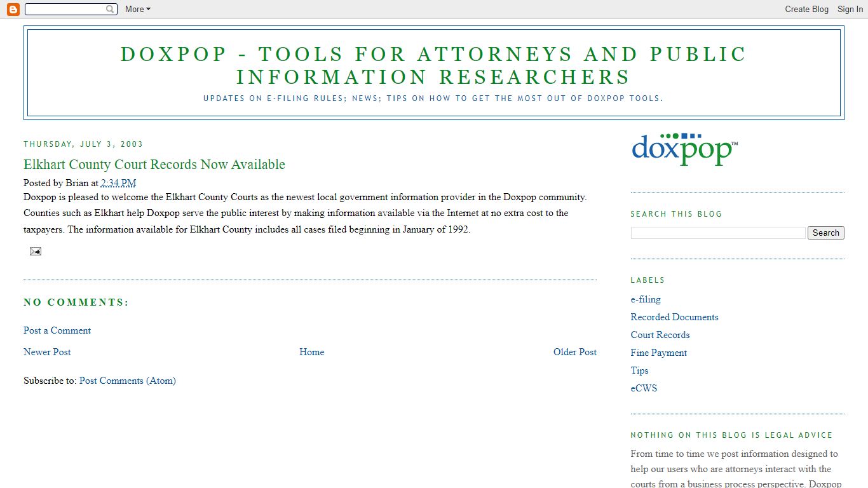Open the More dropdown in navbar
Viewport: 868px width, 488px height.
click(x=138, y=9)
